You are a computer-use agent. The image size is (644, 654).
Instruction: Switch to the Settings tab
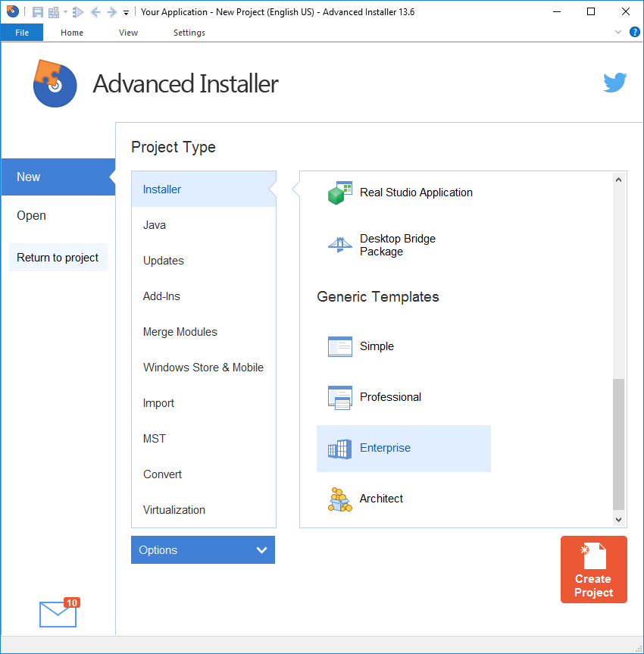point(189,32)
